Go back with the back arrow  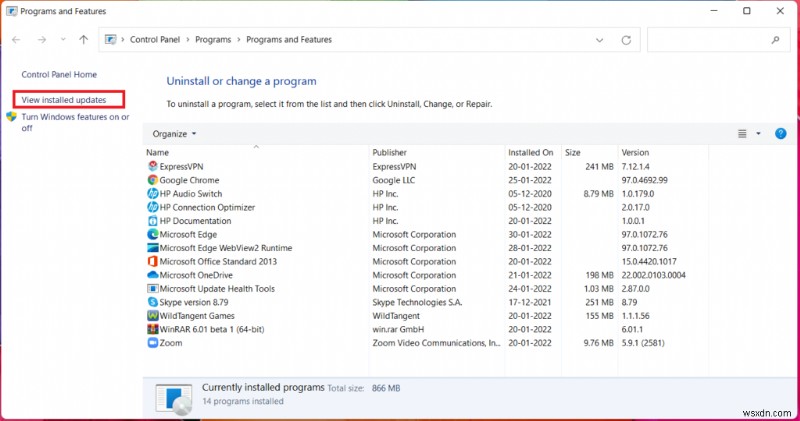pyautogui.click(x=16, y=40)
